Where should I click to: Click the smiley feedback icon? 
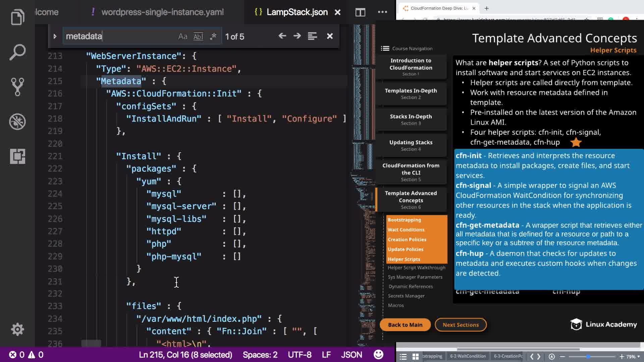tap(378, 355)
